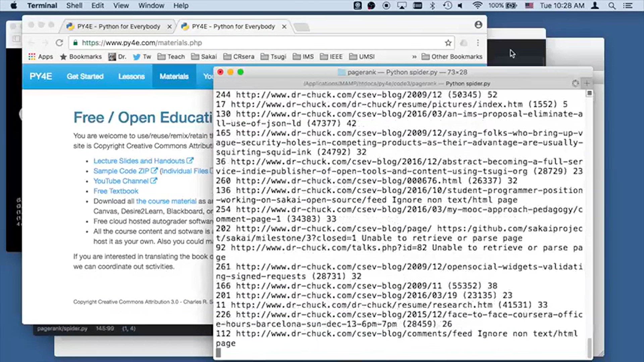This screenshot has height=362, width=644.
Task: Open Lecture Slides and Handouts link
Action: [143, 161]
